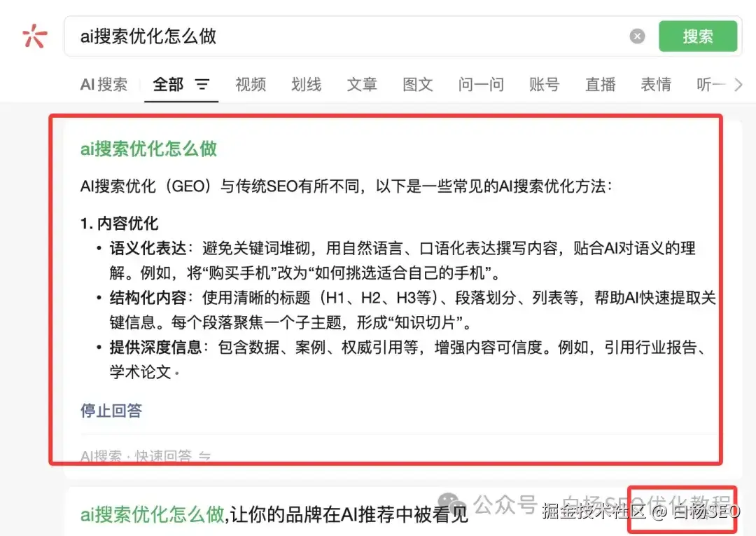
Task: Select the 直播 tab
Action: [601, 84]
